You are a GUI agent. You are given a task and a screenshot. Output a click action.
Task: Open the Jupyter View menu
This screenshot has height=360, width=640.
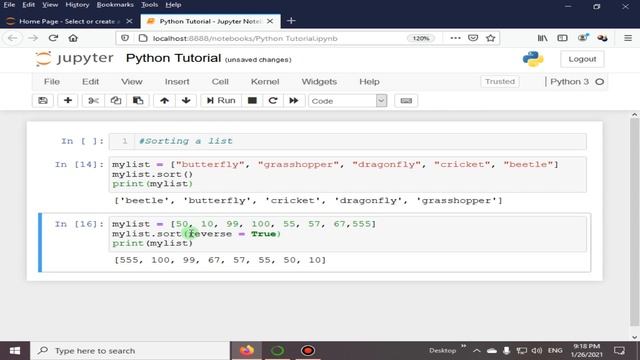coord(132,82)
